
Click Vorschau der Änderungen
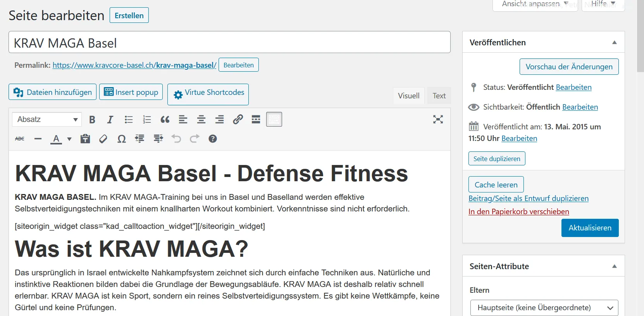[x=569, y=67]
